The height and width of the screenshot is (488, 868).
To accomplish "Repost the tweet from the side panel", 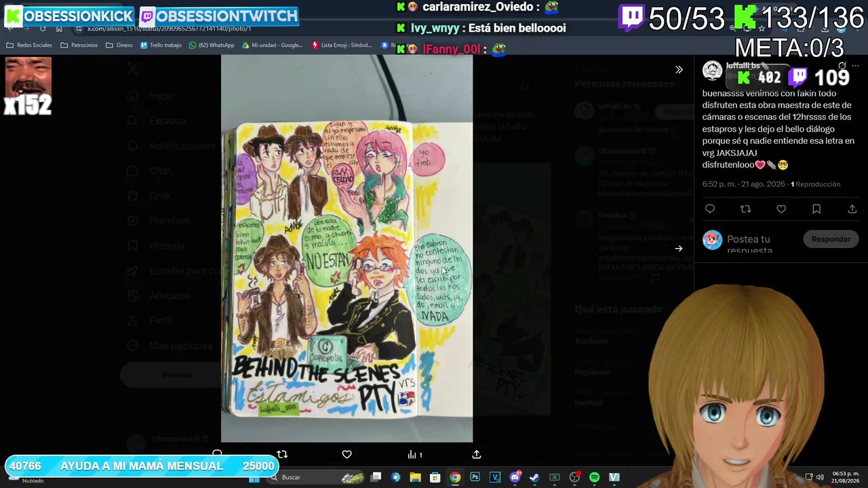I will click(x=745, y=209).
